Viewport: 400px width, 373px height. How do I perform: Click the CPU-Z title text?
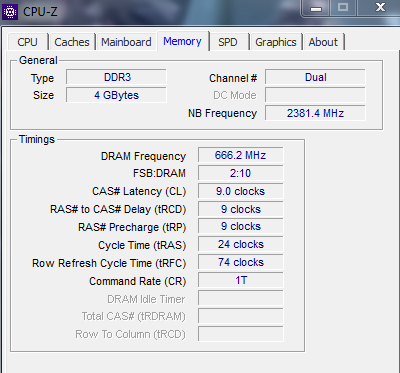point(40,12)
